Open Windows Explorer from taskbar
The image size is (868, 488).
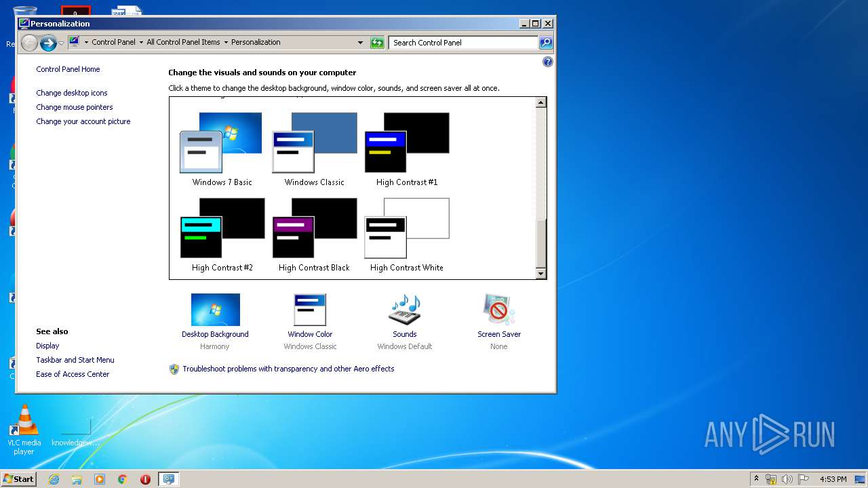(77, 479)
